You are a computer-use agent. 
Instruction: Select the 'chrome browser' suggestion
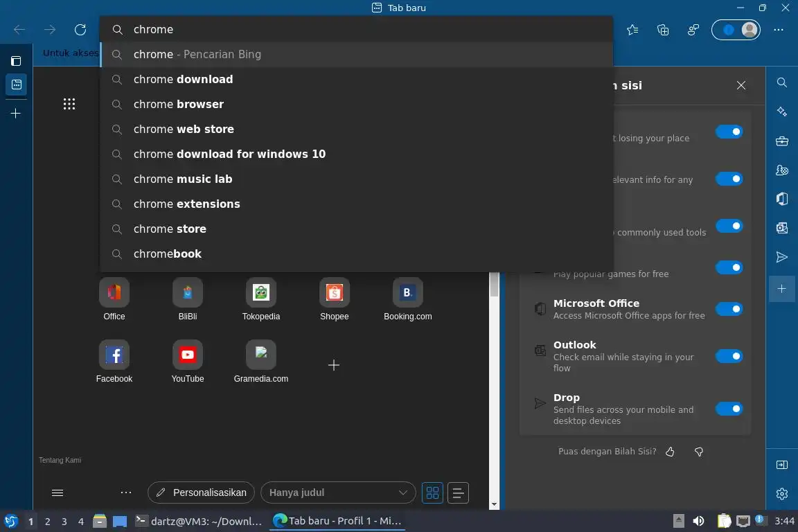click(357, 105)
